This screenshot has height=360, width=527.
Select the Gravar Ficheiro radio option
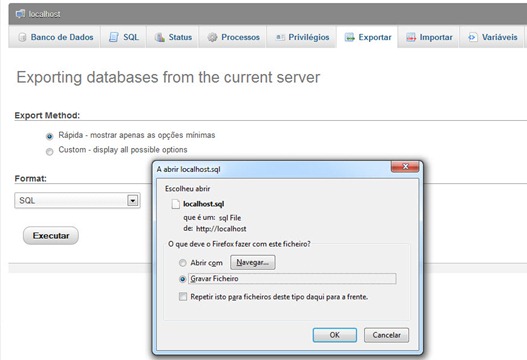click(183, 279)
